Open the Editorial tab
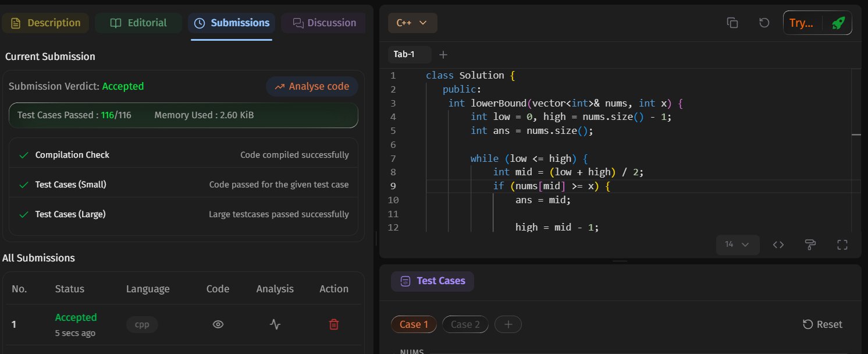This screenshot has width=868, height=354. (138, 23)
